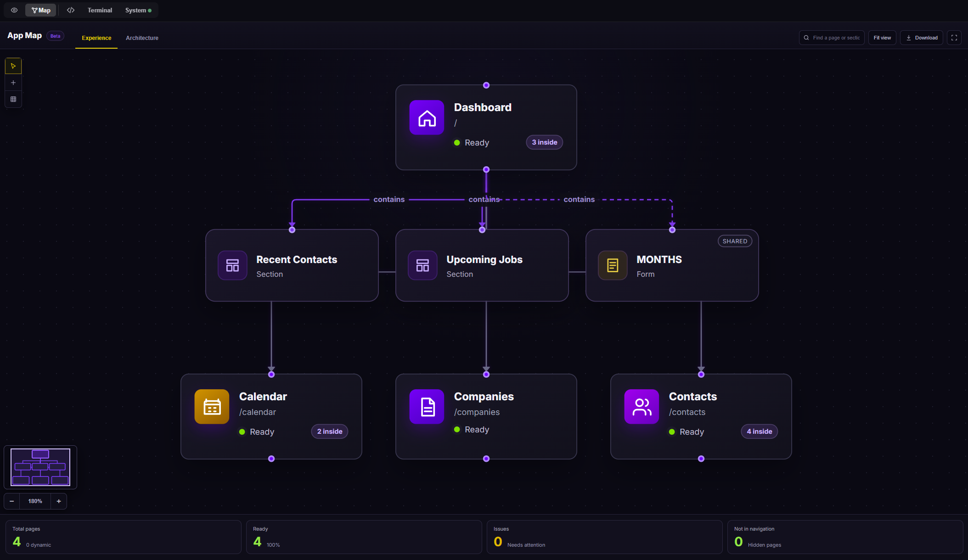Click the Companies bottom connector handle
Viewport: 968px width, 560px height.
486,459
